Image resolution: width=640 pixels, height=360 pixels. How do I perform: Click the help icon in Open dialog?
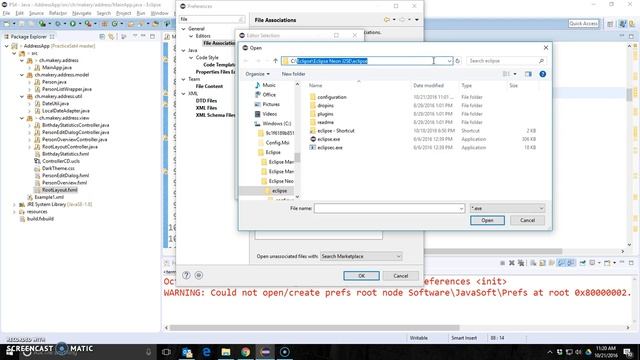point(542,74)
